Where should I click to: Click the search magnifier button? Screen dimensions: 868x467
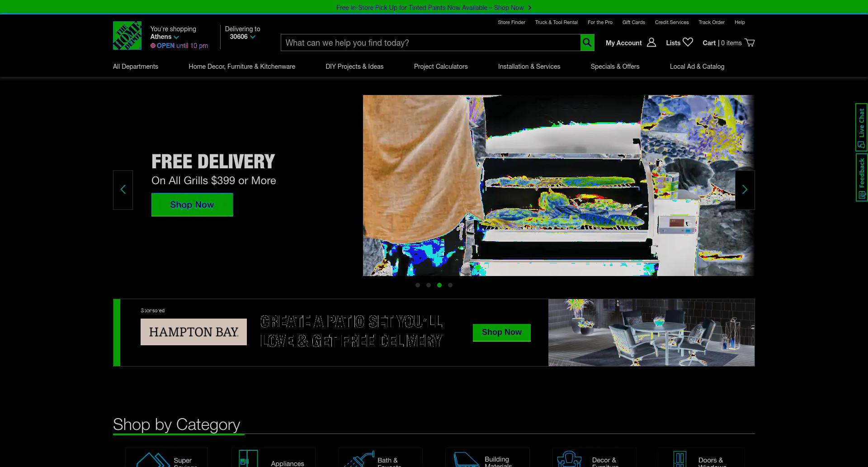pyautogui.click(x=587, y=43)
